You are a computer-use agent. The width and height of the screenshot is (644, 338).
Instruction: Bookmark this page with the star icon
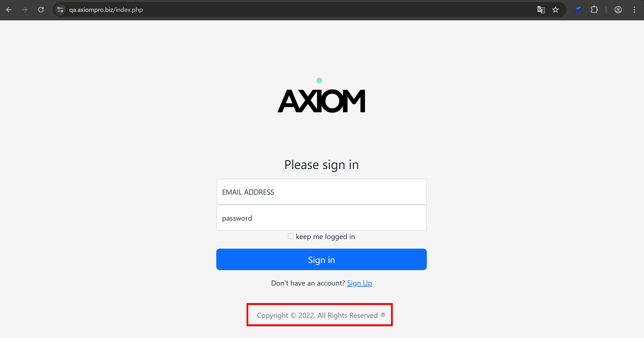click(x=555, y=10)
